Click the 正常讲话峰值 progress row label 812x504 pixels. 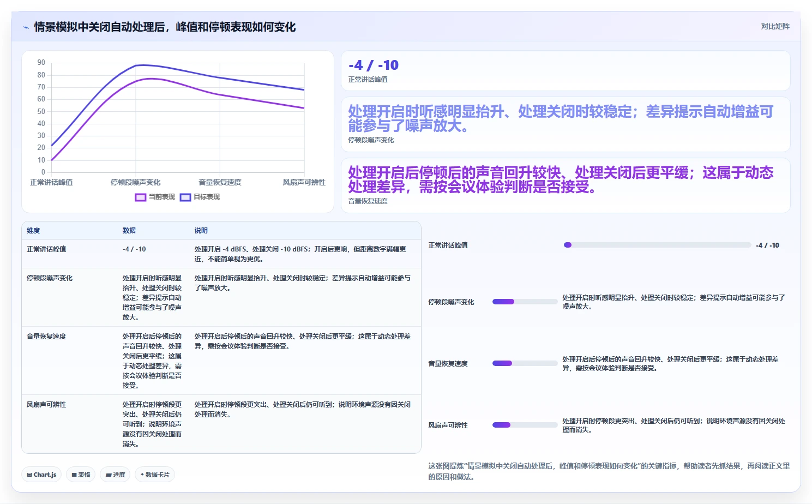448,245
